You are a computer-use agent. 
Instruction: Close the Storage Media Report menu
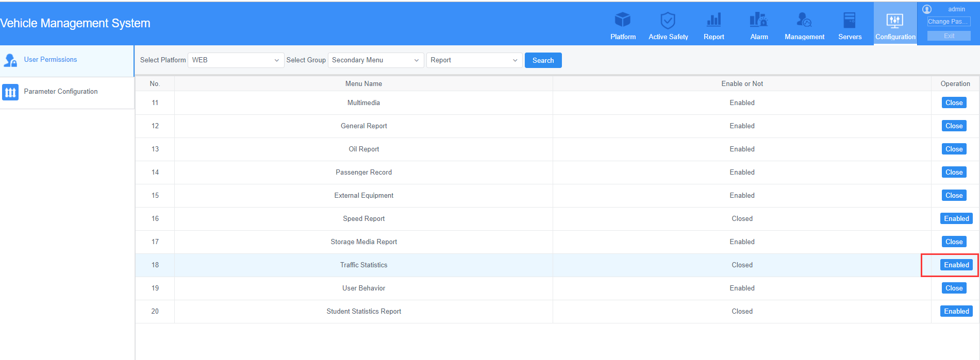click(954, 242)
